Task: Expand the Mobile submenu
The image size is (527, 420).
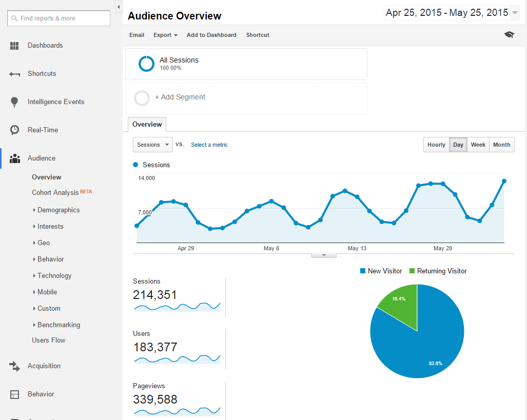Action: pyautogui.click(x=45, y=292)
